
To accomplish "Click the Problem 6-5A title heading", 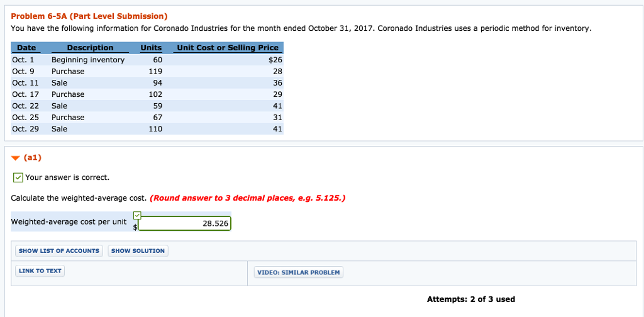I will (x=89, y=16).
